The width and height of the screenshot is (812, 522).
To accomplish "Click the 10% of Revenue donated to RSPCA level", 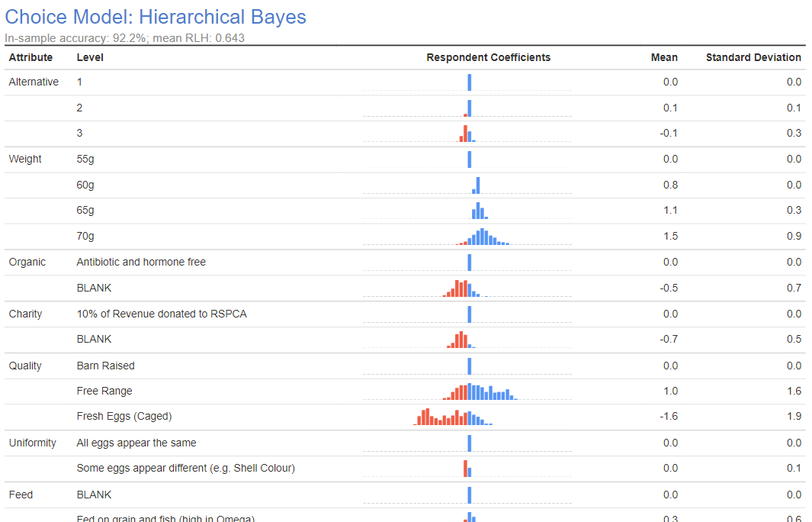I will pos(161,314).
